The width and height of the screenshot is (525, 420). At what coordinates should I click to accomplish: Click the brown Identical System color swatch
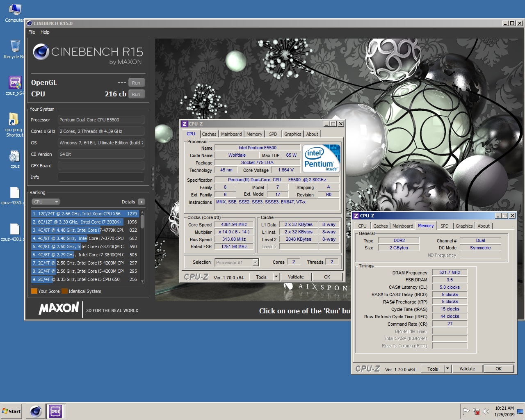pos(64,291)
